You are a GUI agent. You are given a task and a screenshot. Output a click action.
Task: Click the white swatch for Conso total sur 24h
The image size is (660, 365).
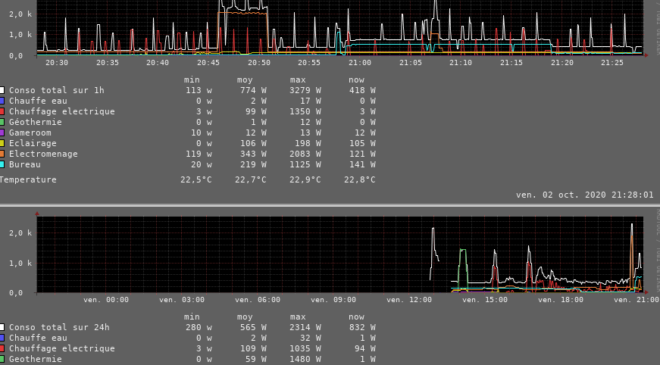(x=2, y=327)
